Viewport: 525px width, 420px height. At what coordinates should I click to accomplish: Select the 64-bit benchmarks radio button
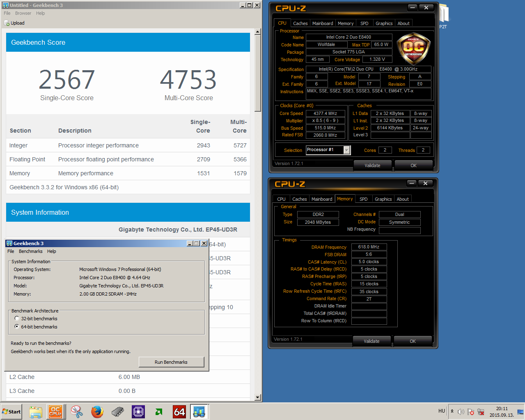coord(16,326)
